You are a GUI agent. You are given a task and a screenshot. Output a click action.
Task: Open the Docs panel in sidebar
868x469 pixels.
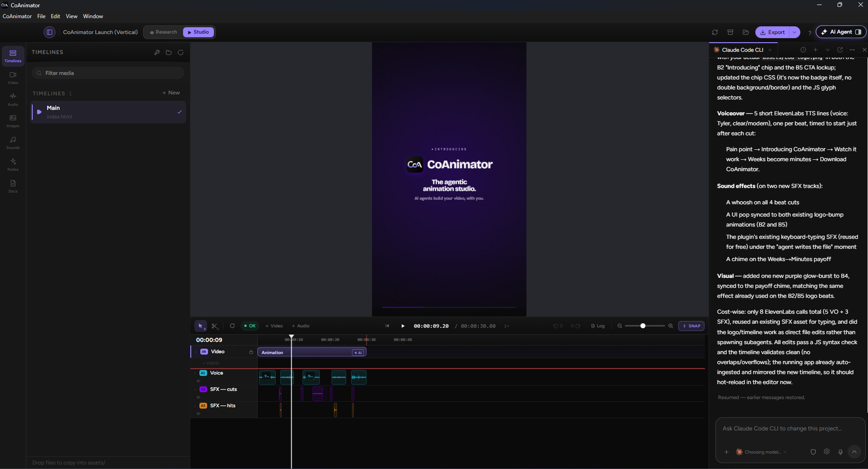[x=13, y=186]
